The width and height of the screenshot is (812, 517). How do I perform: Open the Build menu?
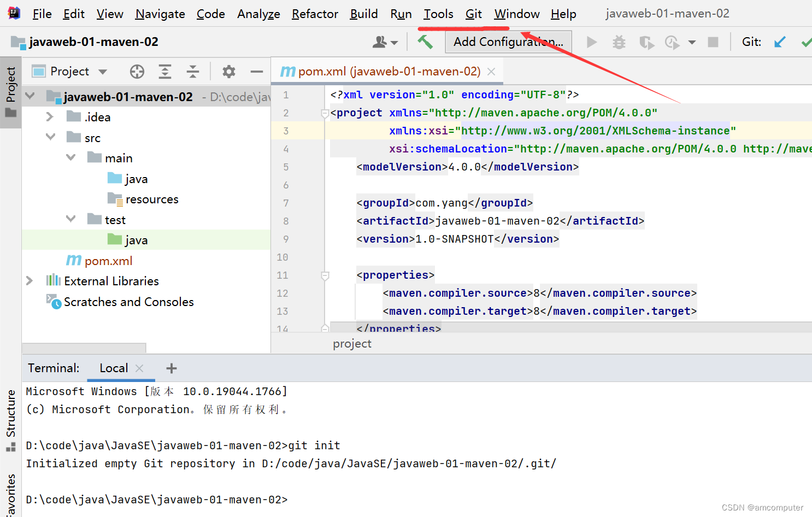pyautogui.click(x=364, y=14)
